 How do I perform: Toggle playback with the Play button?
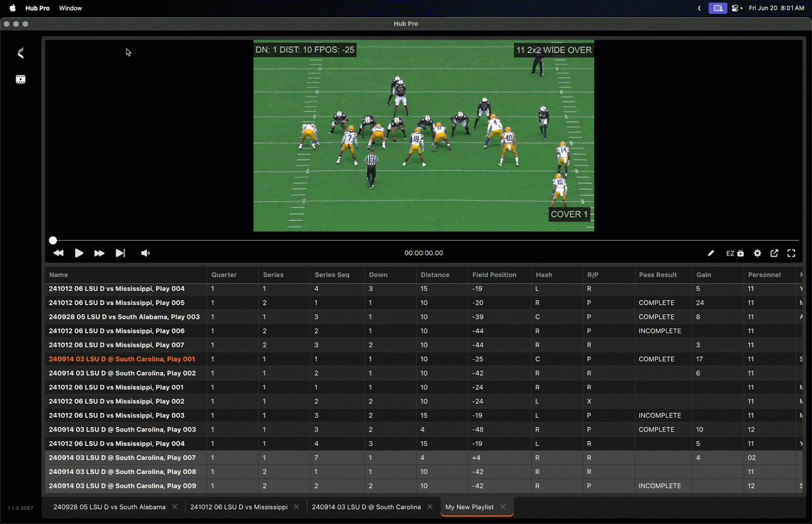[x=79, y=253]
